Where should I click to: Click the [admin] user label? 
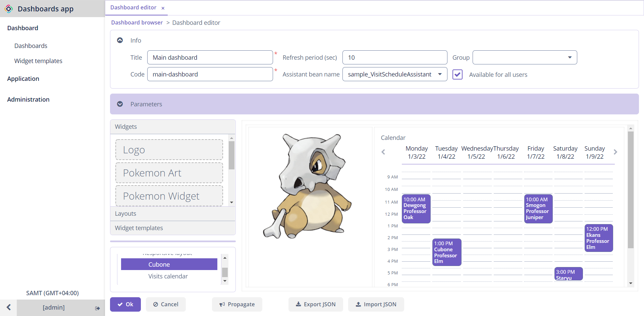coord(54,307)
